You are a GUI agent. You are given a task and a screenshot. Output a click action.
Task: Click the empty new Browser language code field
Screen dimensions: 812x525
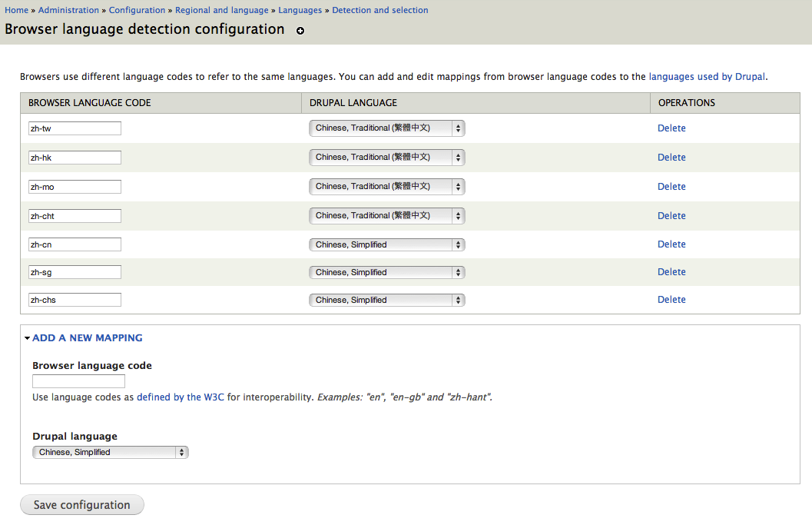tap(78, 381)
